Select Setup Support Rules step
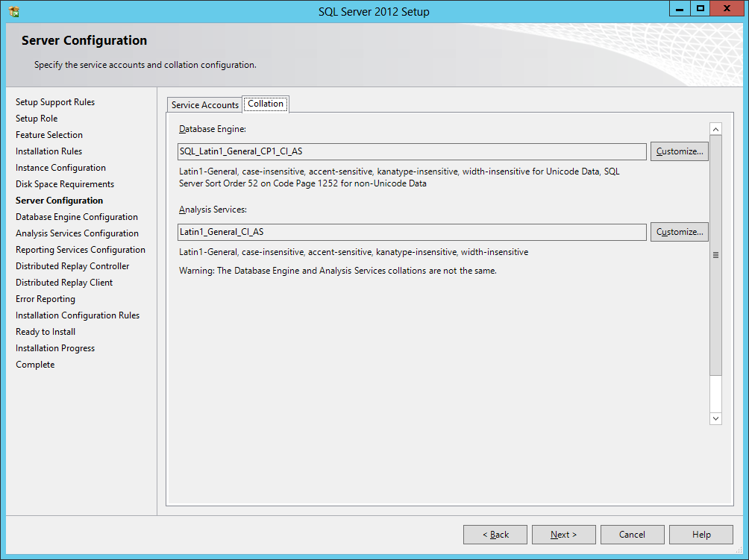 click(55, 102)
